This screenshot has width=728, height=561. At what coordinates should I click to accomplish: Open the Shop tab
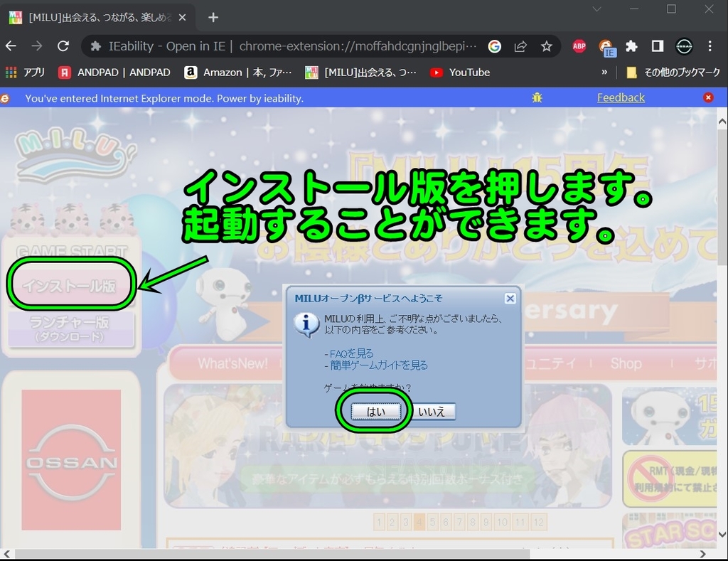click(x=626, y=363)
